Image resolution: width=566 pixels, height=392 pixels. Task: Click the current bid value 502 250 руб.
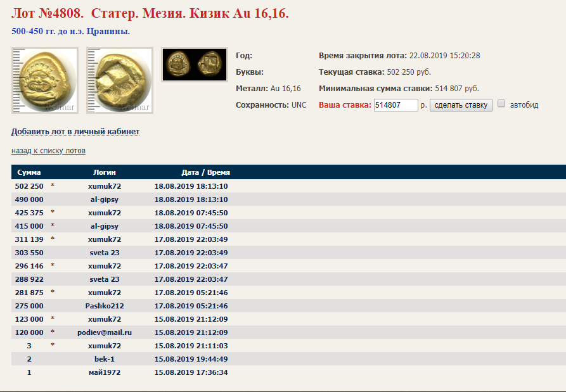[409, 72]
